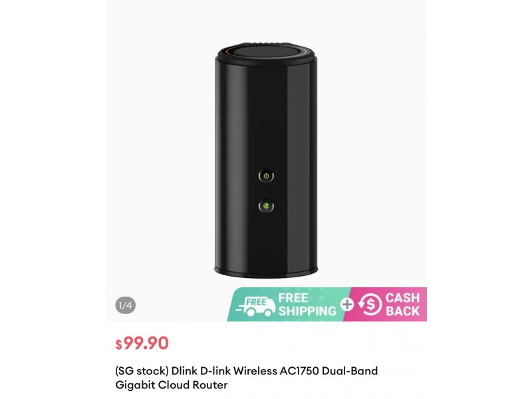
Task: Click the white plus icon between the badges
Action: tap(347, 305)
